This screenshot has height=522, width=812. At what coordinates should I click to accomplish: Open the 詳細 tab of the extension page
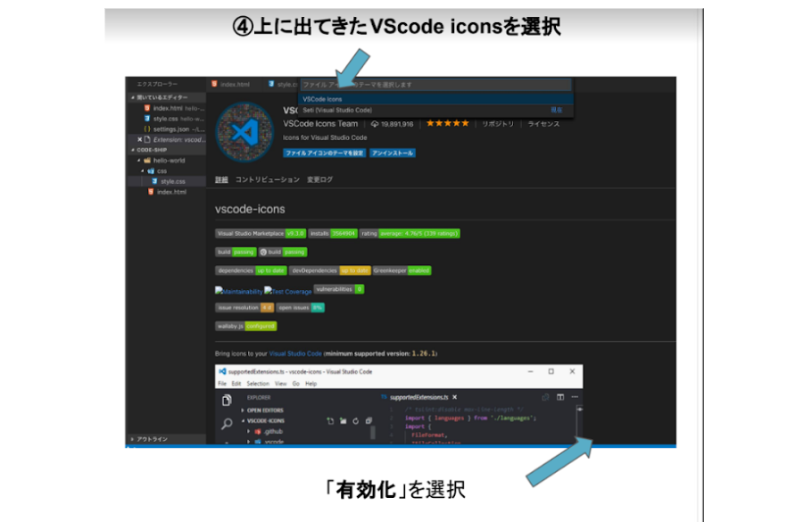[x=221, y=179]
